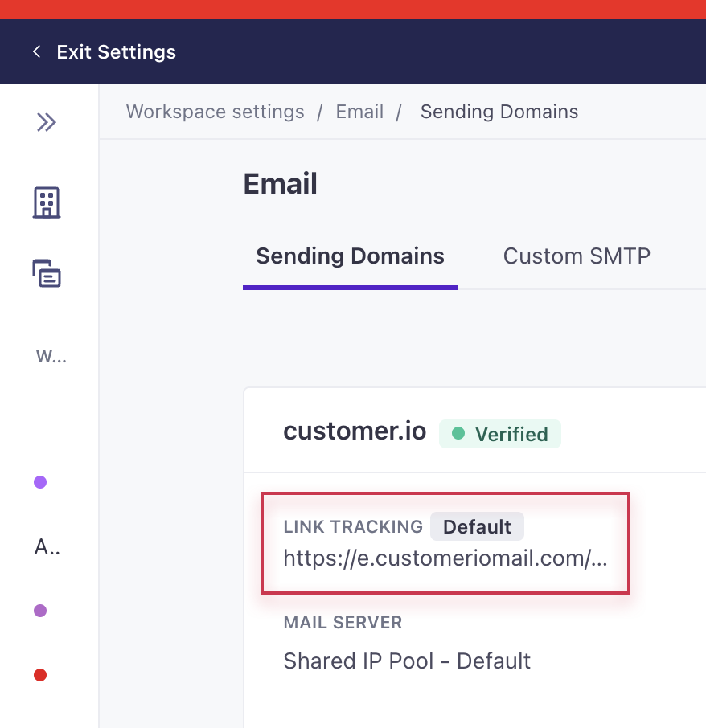The height and width of the screenshot is (728, 706).
Task: Go to Workspace settings in the breadcrumb
Action: coord(215,112)
